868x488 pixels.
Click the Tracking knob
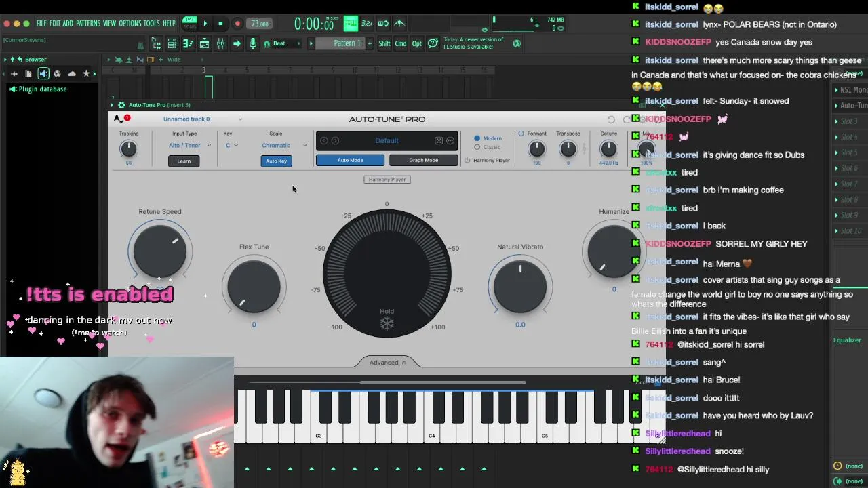(128, 148)
